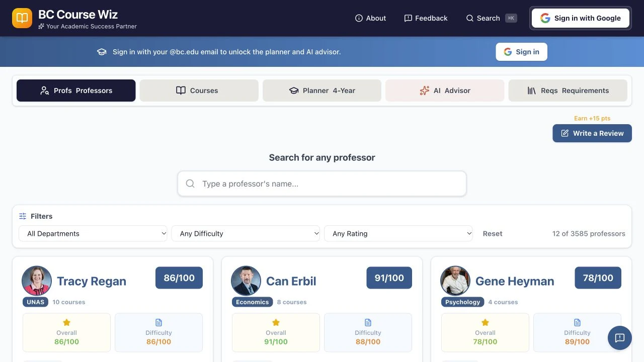Open the floating feedback chat bubble
This screenshot has width=644, height=362.
[x=620, y=338]
